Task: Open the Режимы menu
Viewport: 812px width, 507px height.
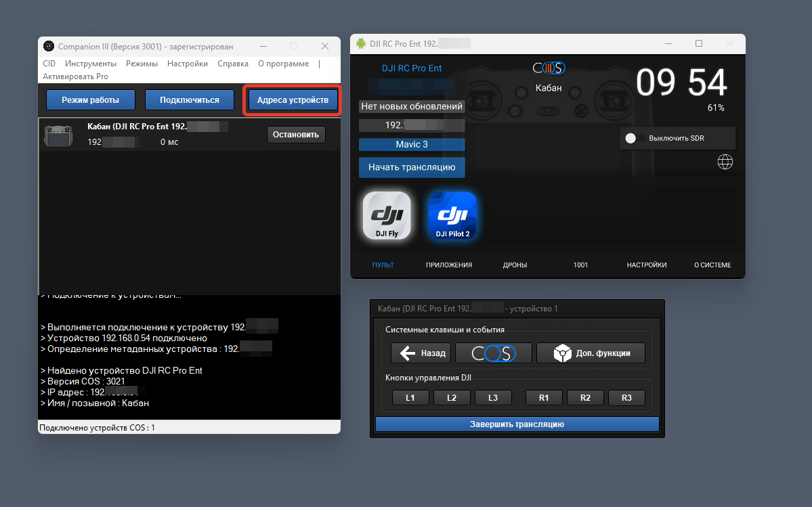Action: click(142, 64)
